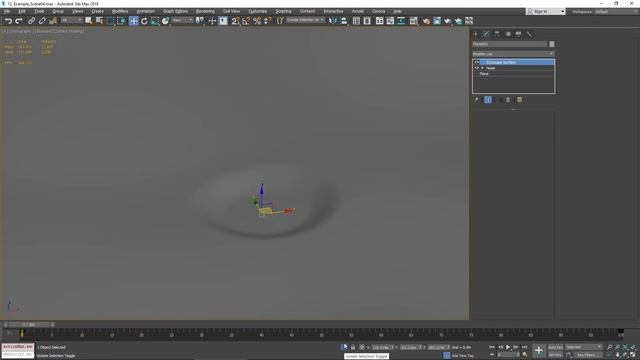Expand the Noise modifier sub-objects
This screenshot has height=360, width=640.
coord(482,68)
